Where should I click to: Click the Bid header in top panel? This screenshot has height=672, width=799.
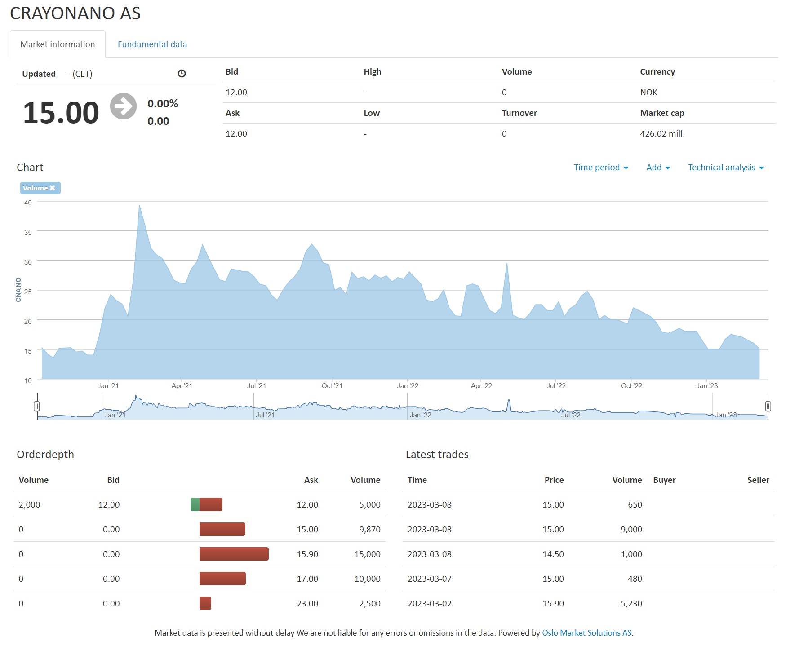(x=232, y=71)
